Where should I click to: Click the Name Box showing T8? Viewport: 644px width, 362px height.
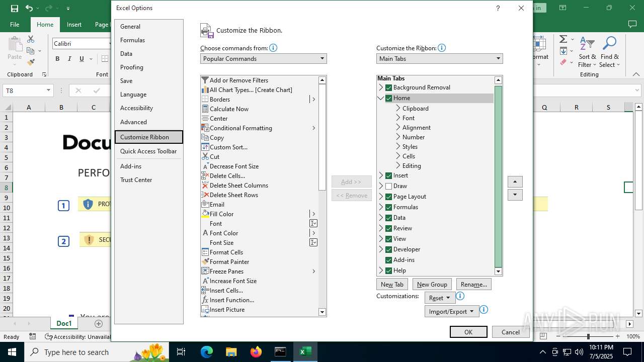click(x=28, y=90)
